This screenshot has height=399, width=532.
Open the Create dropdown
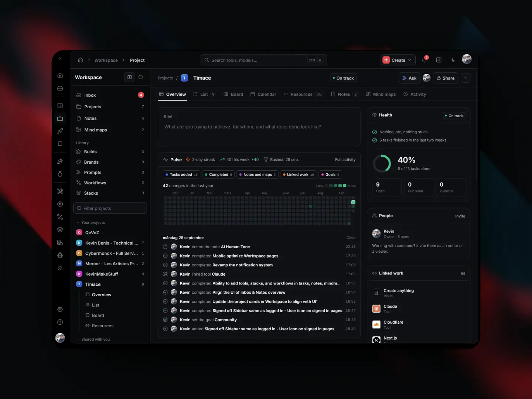(x=398, y=60)
